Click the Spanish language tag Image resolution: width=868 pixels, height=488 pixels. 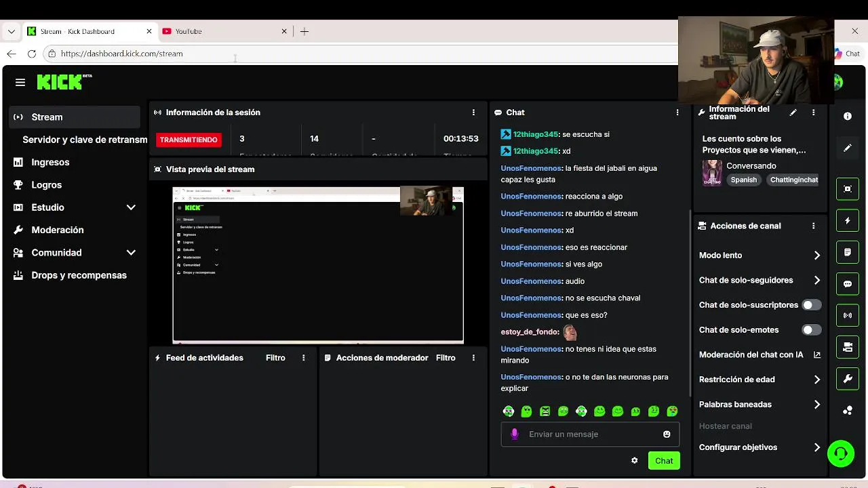click(x=743, y=180)
